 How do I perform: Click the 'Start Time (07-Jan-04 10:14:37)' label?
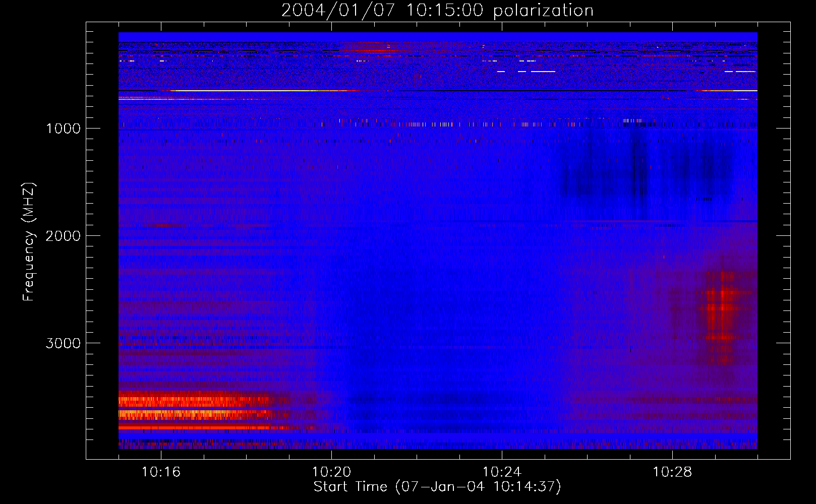[437, 487]
